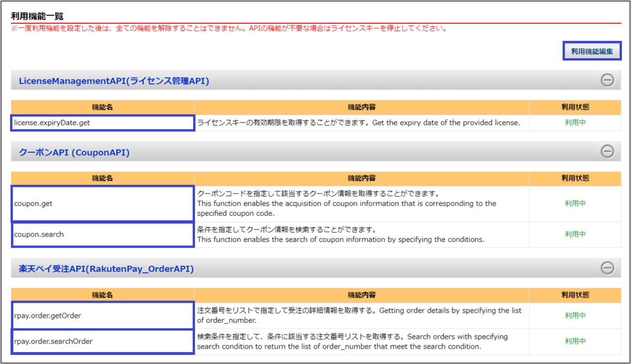Click 機能名 header in LicenseManagementAPI table
This screenshot has width=631, height=364.
pos(102,107)
